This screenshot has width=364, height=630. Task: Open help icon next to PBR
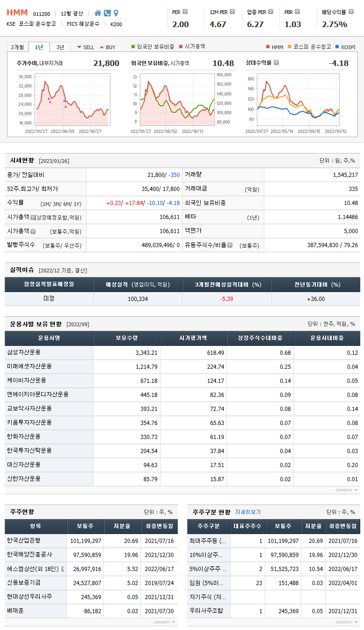point(298,12)
